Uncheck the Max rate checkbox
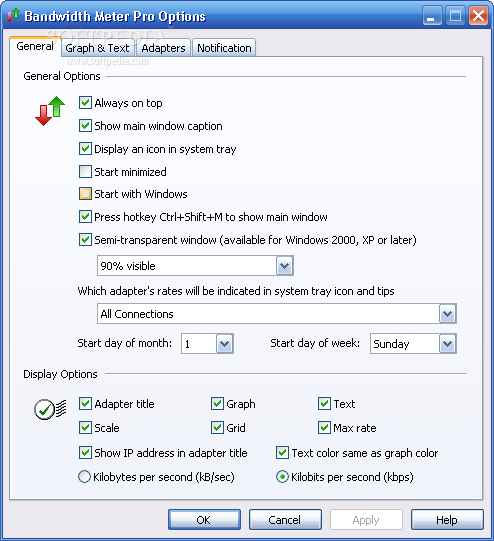This screenshot has height=541, width=494. (324, 428)
